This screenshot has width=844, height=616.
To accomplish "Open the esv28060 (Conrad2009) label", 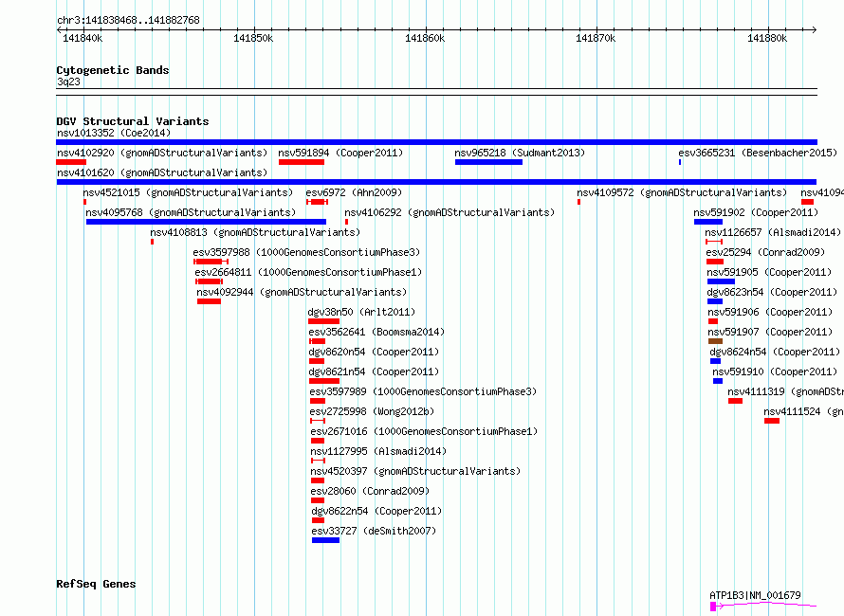I will click(x=371, y=491).
